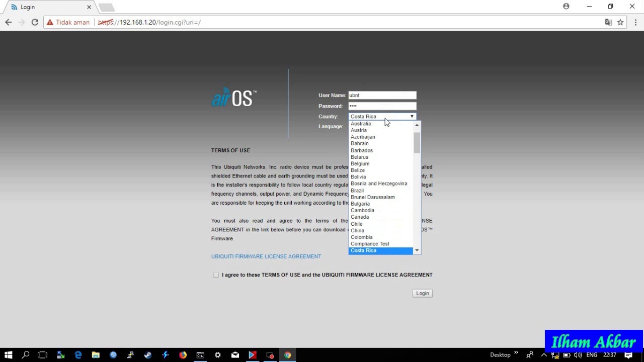This screenshot has width=644, height=362.
Task: Click the Login button
Action: (423, 293)
